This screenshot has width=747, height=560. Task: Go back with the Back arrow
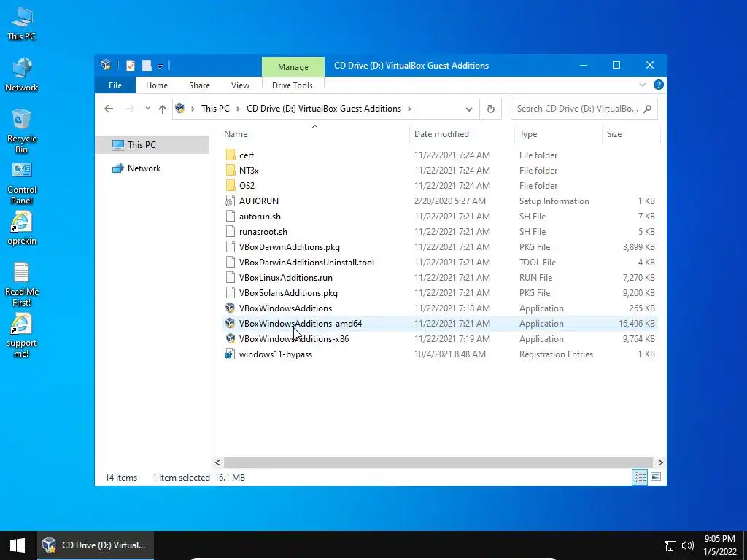click(x=109, y=109)
